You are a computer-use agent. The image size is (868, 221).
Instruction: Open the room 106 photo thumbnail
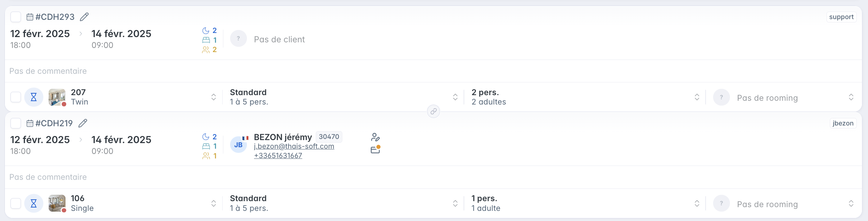[57, 203]
